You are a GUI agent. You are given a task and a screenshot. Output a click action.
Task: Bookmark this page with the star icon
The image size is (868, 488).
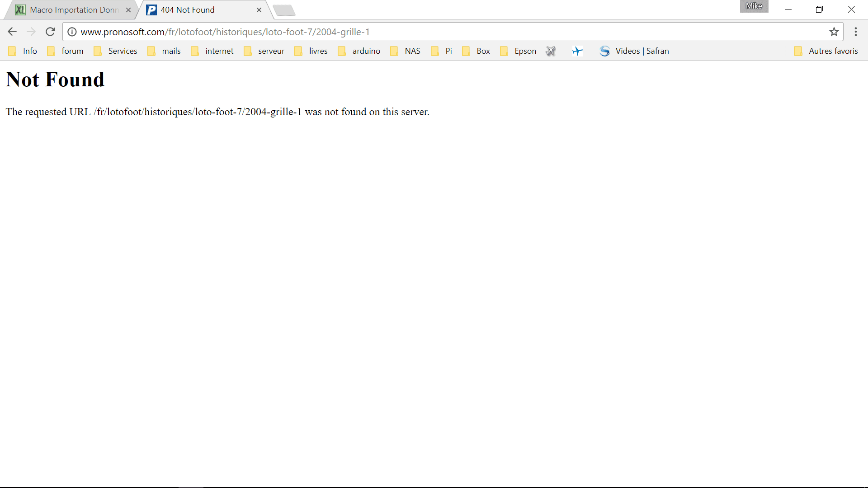[x=834, y=32]
